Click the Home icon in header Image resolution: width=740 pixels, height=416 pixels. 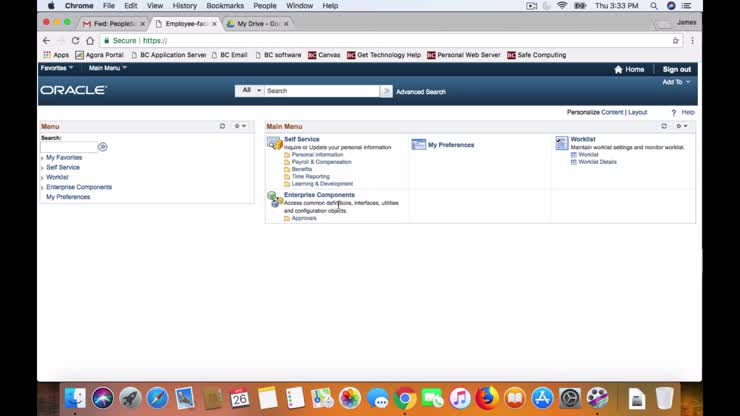(629, 69)
